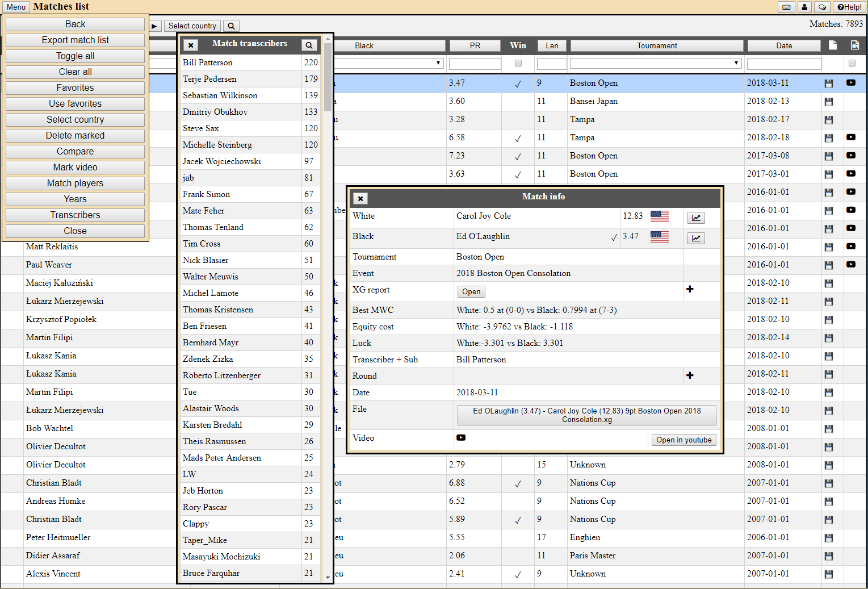Expand the Tournament filter dropdown
Image resolution: width=868 pixels, height=589 pixels.
click(x=736, y=64)
